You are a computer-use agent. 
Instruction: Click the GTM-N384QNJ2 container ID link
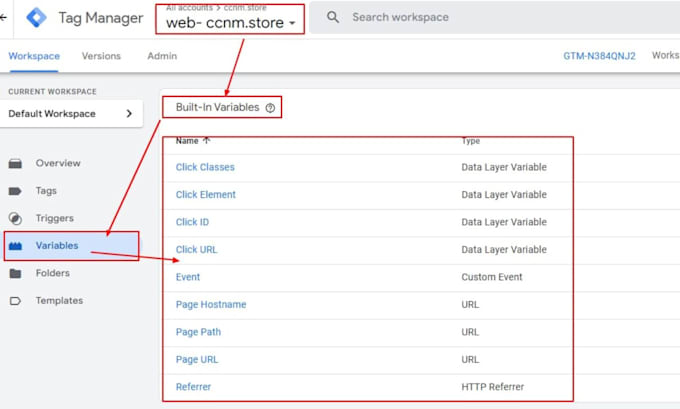point(599,56)
